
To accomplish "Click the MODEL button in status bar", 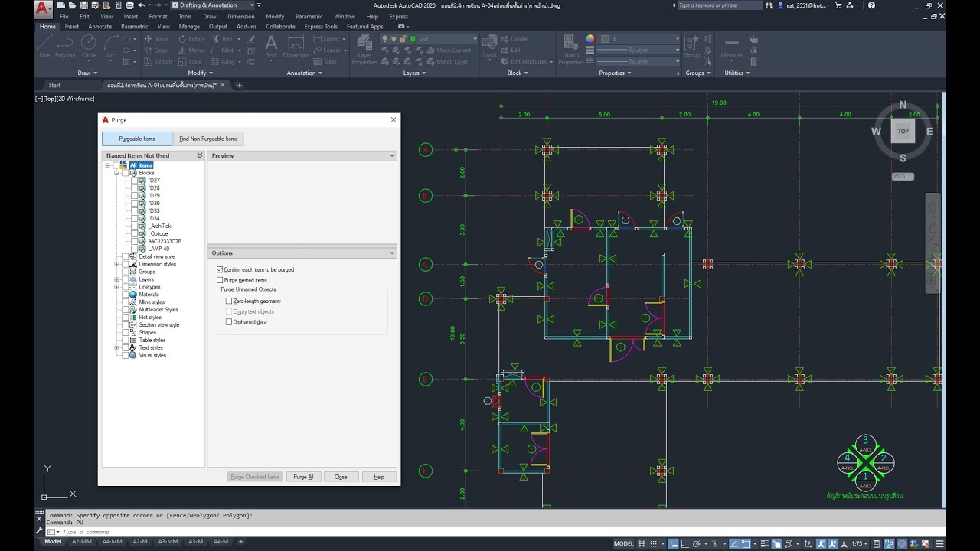I will [624, 543].
